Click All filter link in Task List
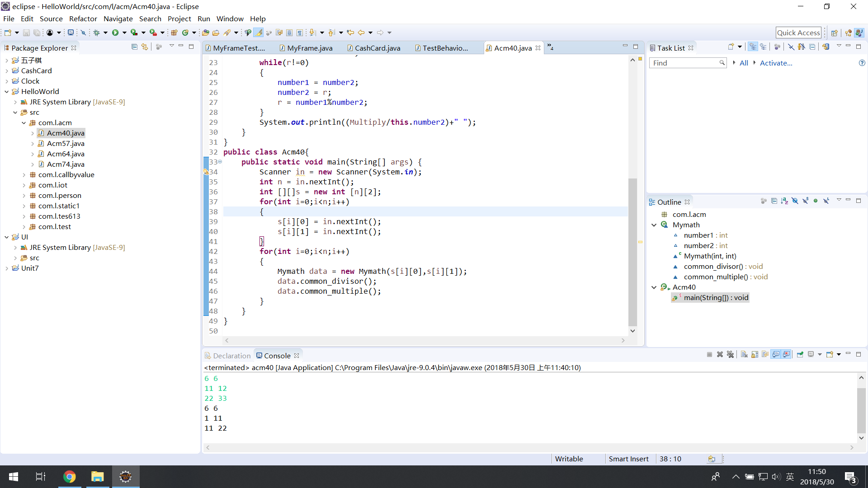 [744, 63]
